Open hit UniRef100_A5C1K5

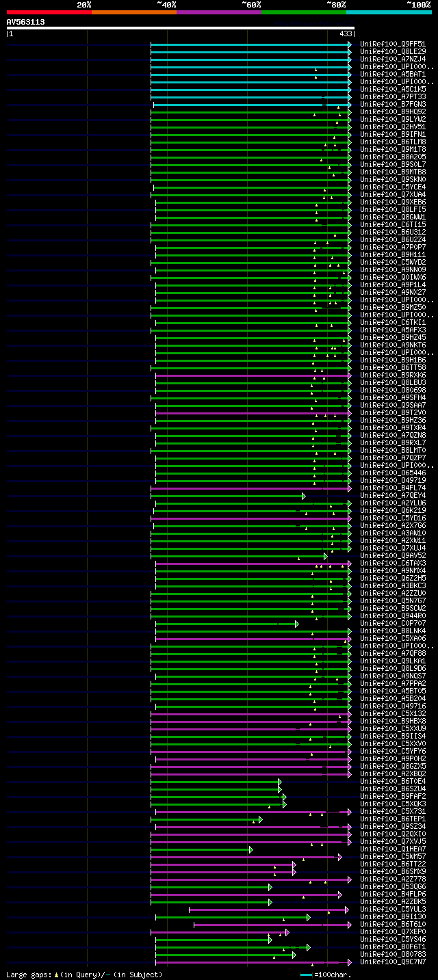click(x=393, y=89)
